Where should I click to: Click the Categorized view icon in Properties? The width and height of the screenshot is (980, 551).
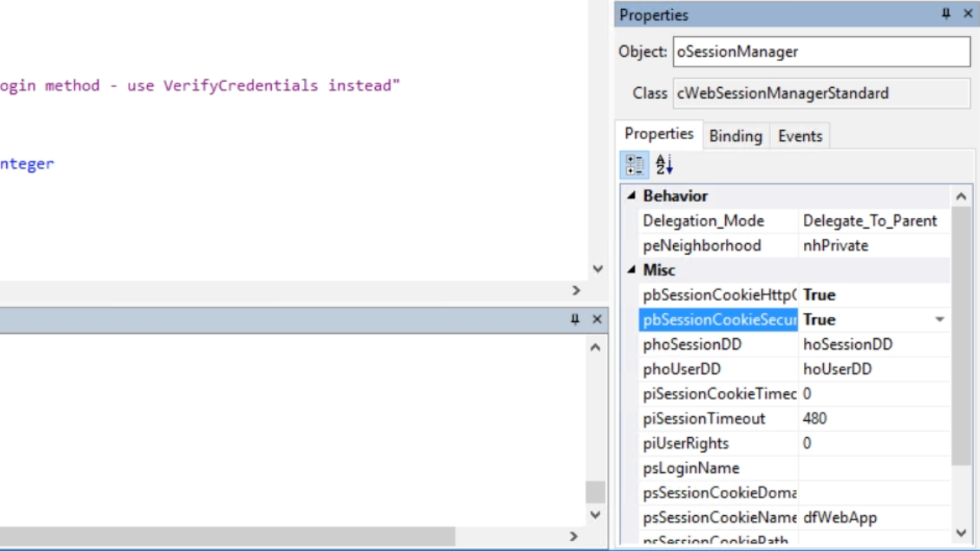coord(635,165)
